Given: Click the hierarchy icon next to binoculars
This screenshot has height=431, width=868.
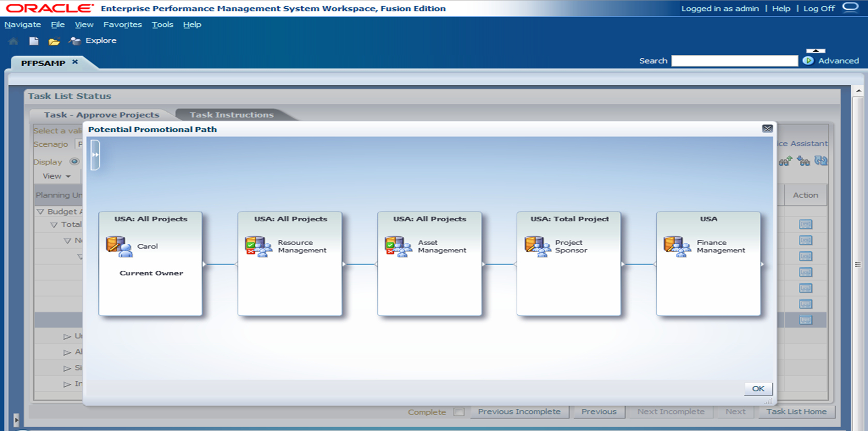Looking at the screenshot, I should (x=803, y=161).
